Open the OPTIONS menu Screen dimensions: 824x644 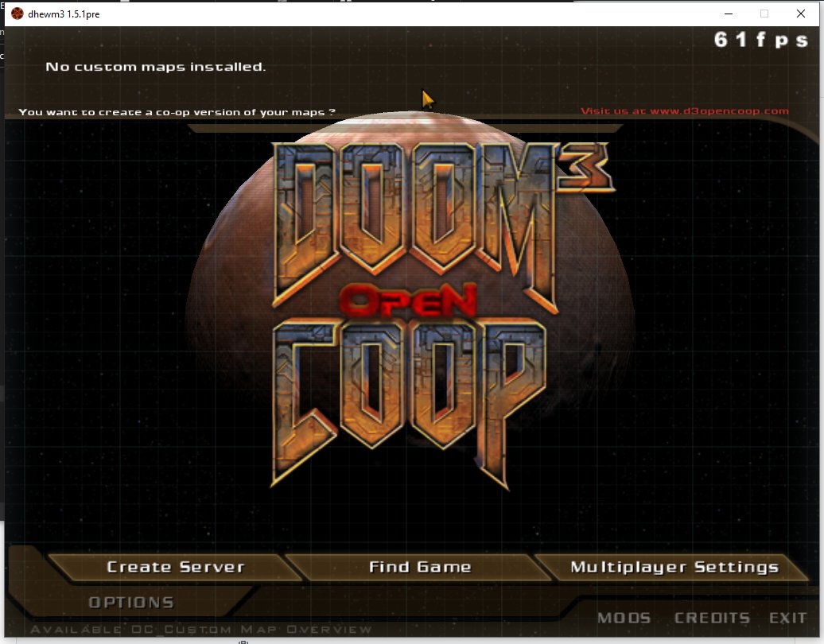[x=131, y=603]
